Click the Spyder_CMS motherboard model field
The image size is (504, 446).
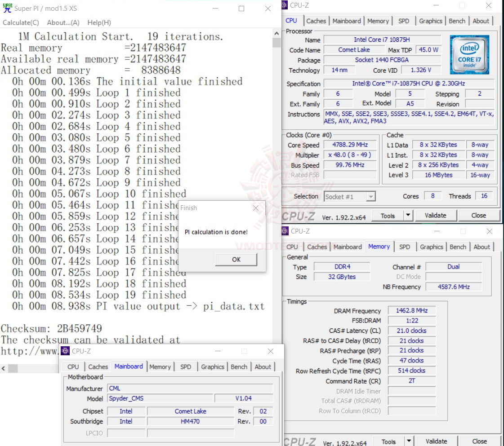tap(160, 398)
